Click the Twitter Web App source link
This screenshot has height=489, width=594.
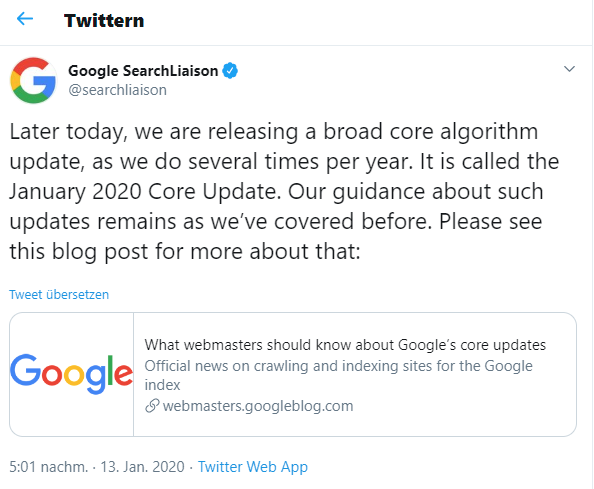click(x=253, y=467)
